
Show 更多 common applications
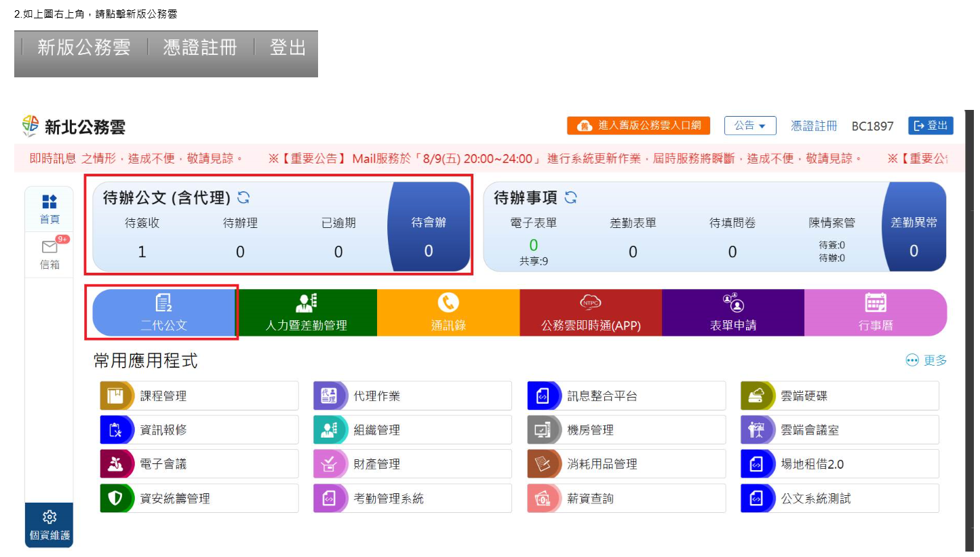coord(926,360)
